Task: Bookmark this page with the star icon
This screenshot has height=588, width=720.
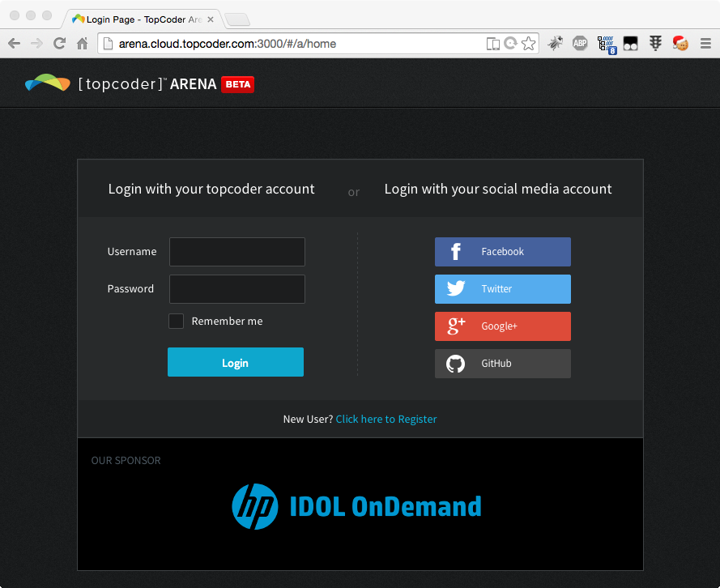Action: point(529,44)
